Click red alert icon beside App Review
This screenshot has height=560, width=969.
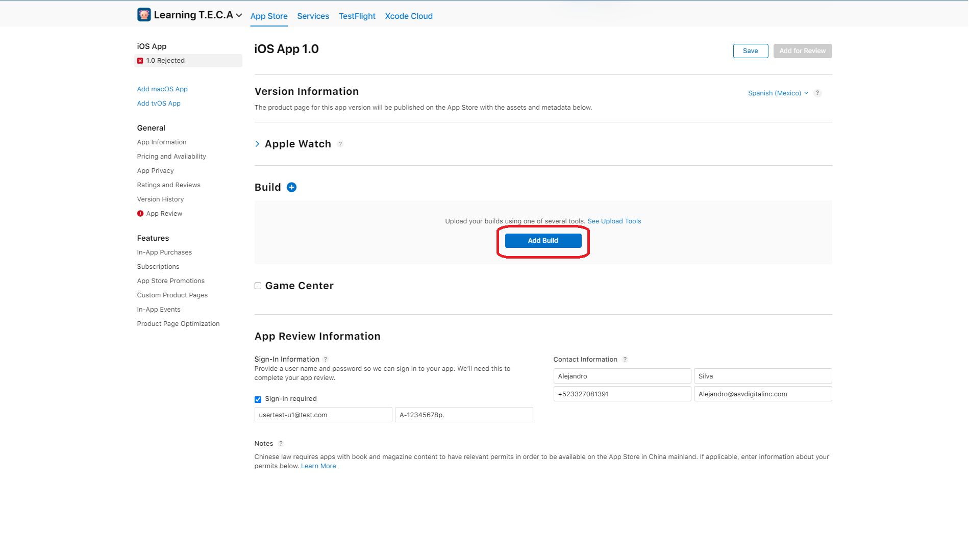(x=140, y=214)
